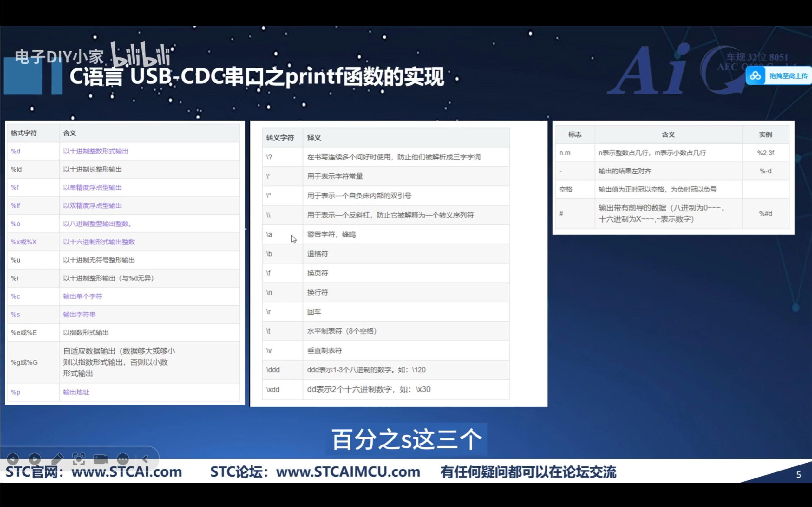Collapse the slideshow toolbar chevron
The width and height of the screenshot is (812, 507).
point(145,458)
